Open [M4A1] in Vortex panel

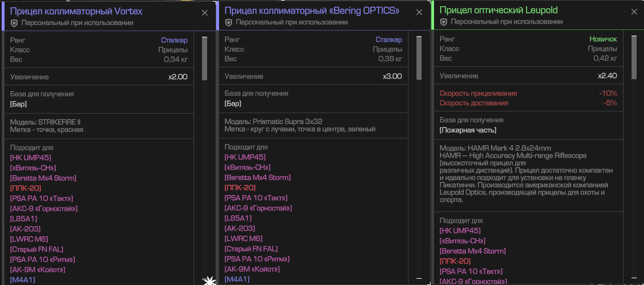[23, 280]
